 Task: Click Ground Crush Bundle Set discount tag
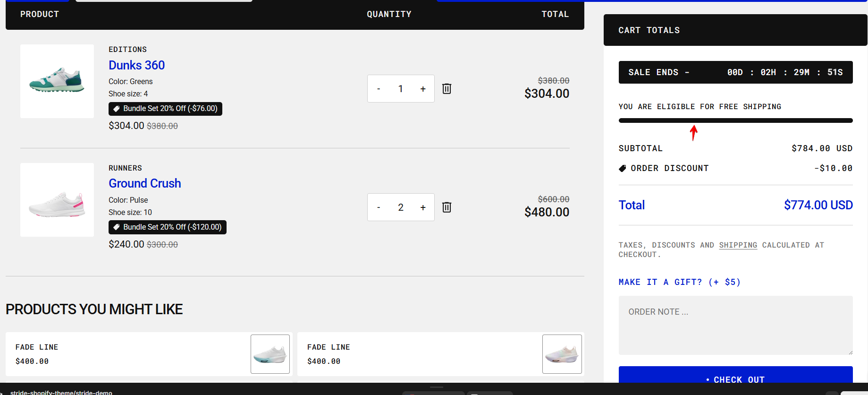pyautogui.click(x=168, y=227)
